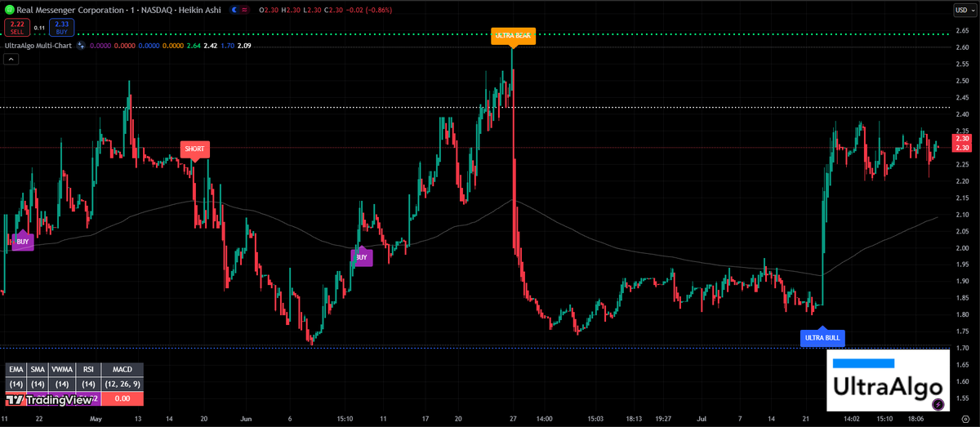Click the UltraAlgo logo image
980x427 pixels.
point(888,380)
